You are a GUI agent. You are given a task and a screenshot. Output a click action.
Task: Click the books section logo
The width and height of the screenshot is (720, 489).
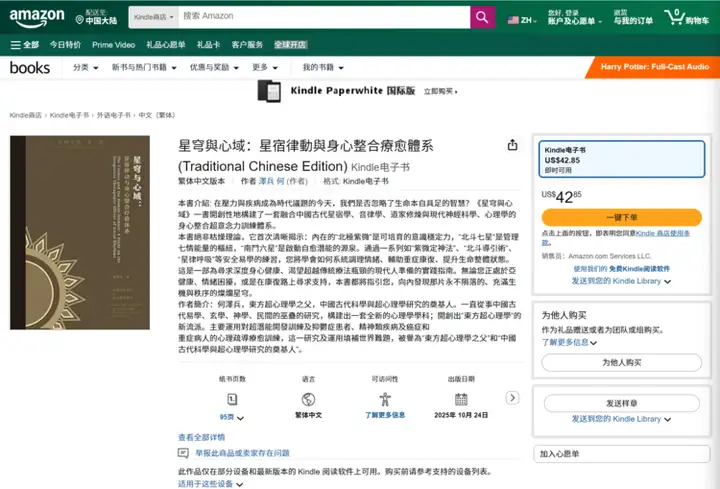coord(30,68)
